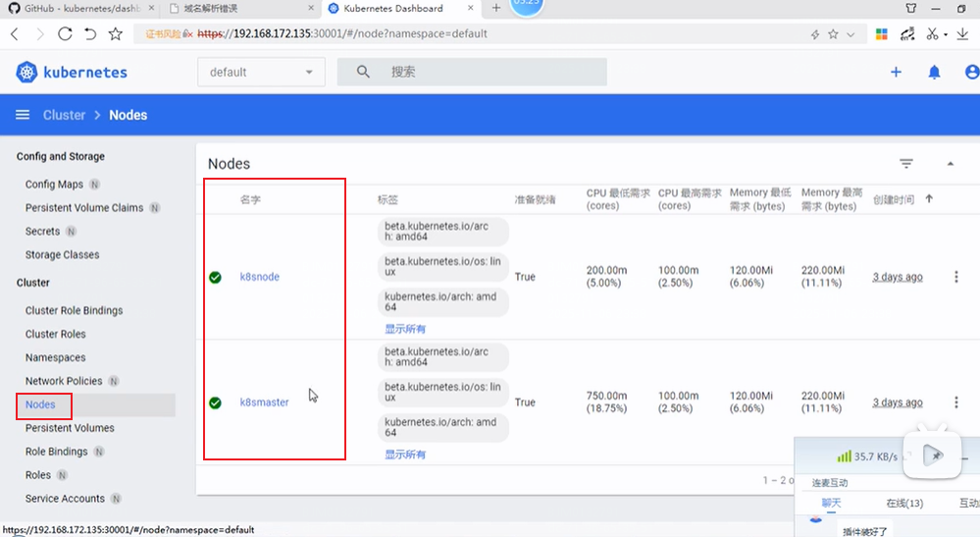Click 在线(13) tab in chat widget

pos(904,504)
